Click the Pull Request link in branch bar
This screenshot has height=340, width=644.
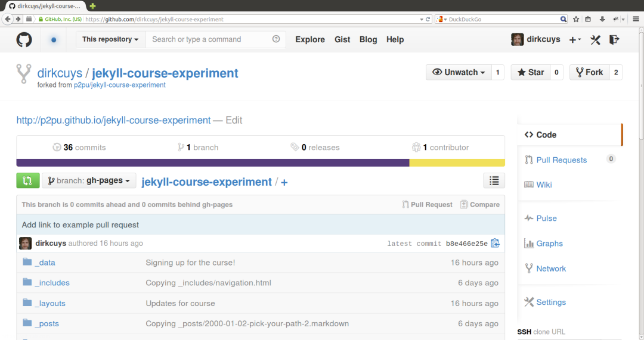click(427, 204)
